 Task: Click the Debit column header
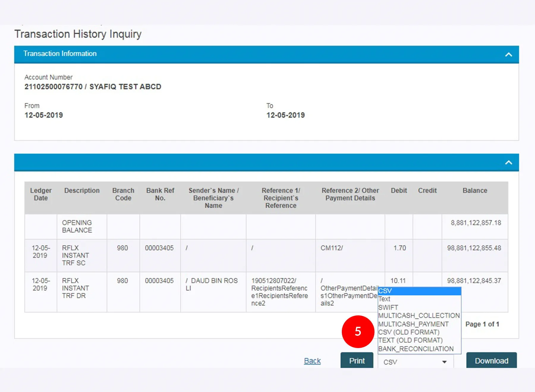point(399,191)
